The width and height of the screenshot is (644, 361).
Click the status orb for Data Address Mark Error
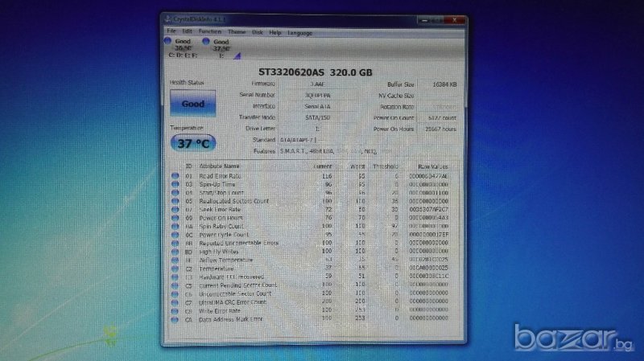[175, 318]
